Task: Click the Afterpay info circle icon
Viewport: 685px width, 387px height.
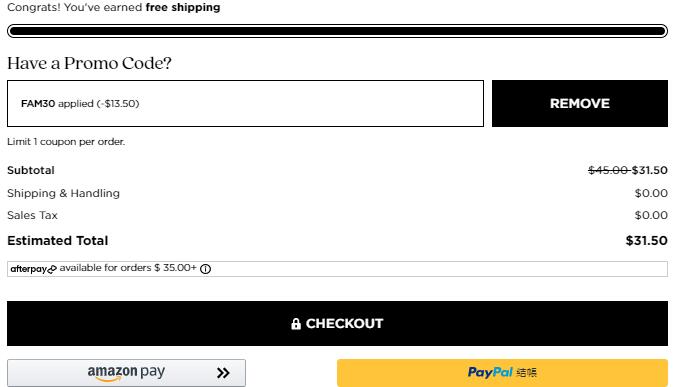Action: click(x=205, y=269)
